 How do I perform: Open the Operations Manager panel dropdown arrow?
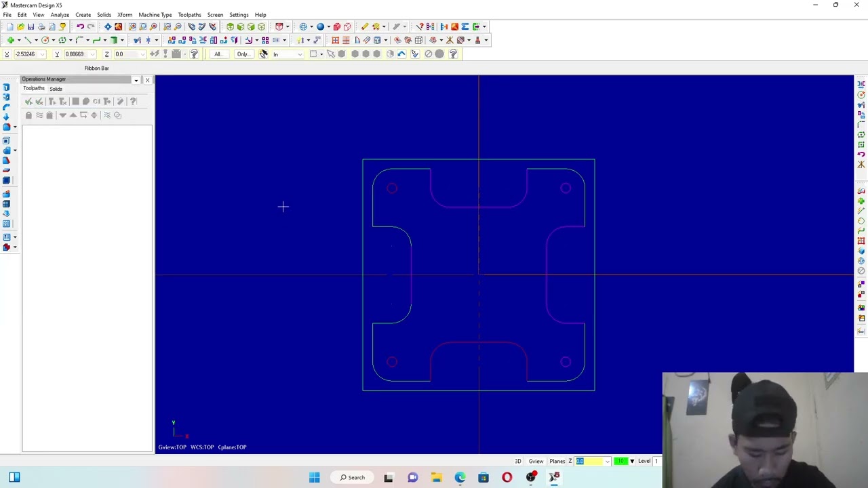click(x=136, y=80)
